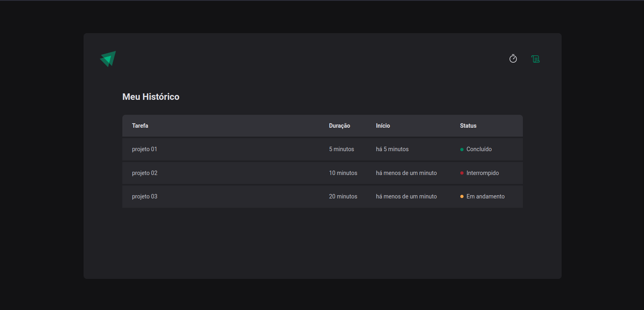The image size is (644, 310).
Task: Click the 20 minutos duration cell
Action: [343, 196]
